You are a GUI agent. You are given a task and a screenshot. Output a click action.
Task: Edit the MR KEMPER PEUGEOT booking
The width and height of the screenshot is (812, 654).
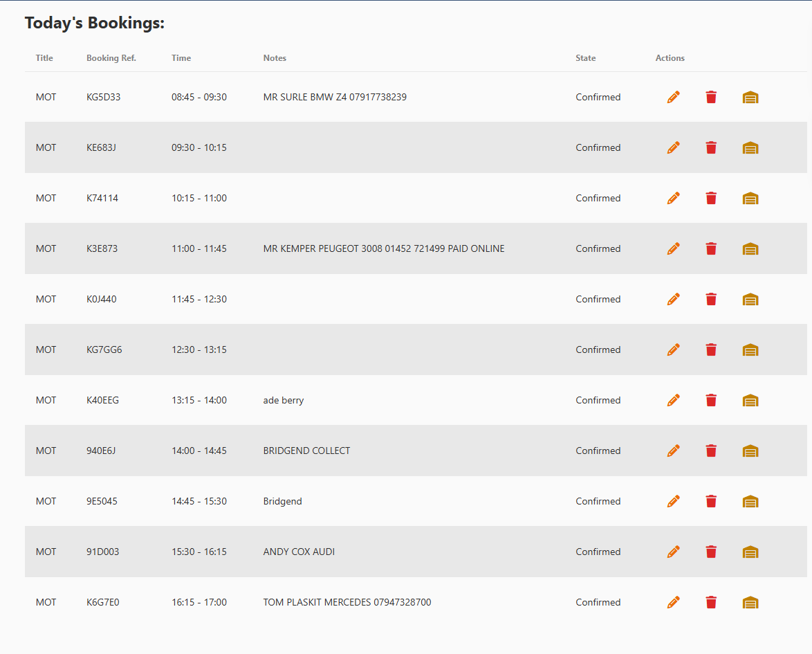click(673, 248)
